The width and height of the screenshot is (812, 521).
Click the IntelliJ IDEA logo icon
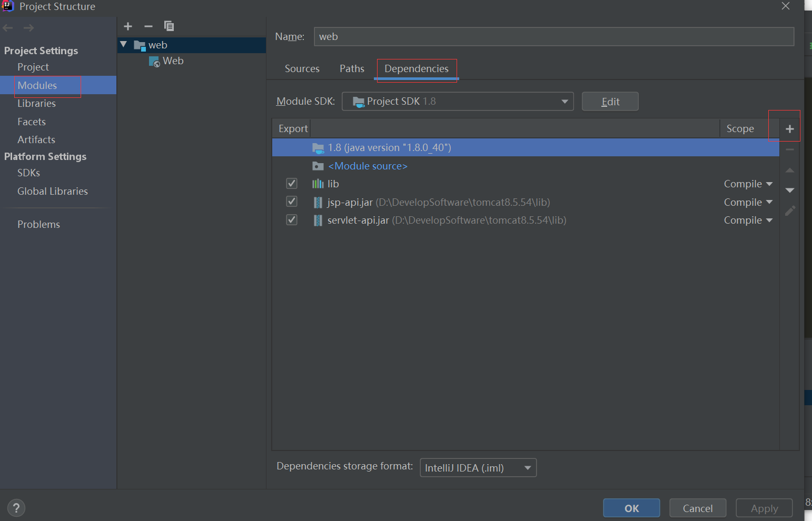point(8,6)
